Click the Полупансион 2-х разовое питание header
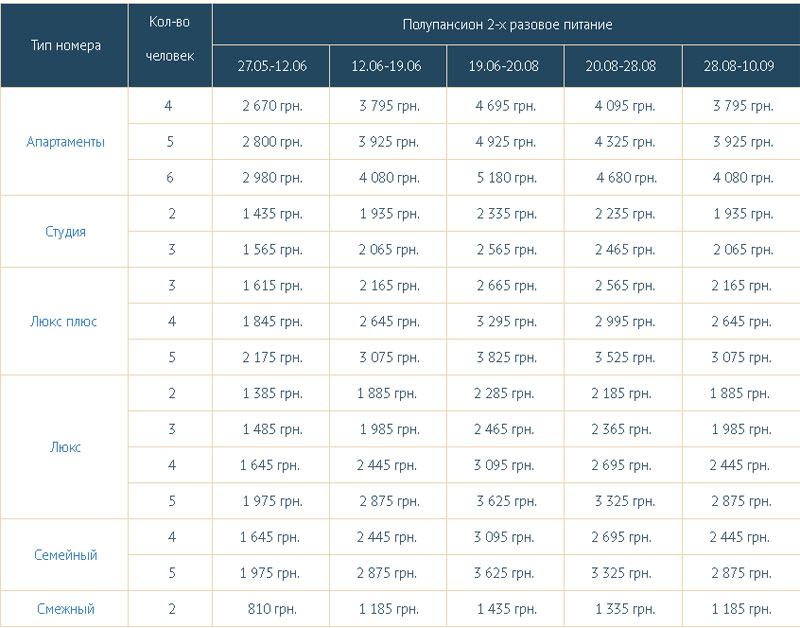Image resolution: width=800 pixels, height=628 pixels. (x=507, y=24)
